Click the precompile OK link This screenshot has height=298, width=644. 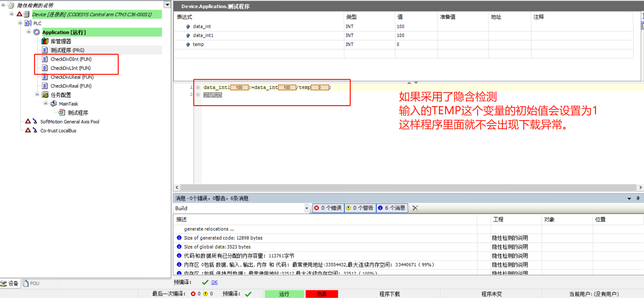(214, 282)
